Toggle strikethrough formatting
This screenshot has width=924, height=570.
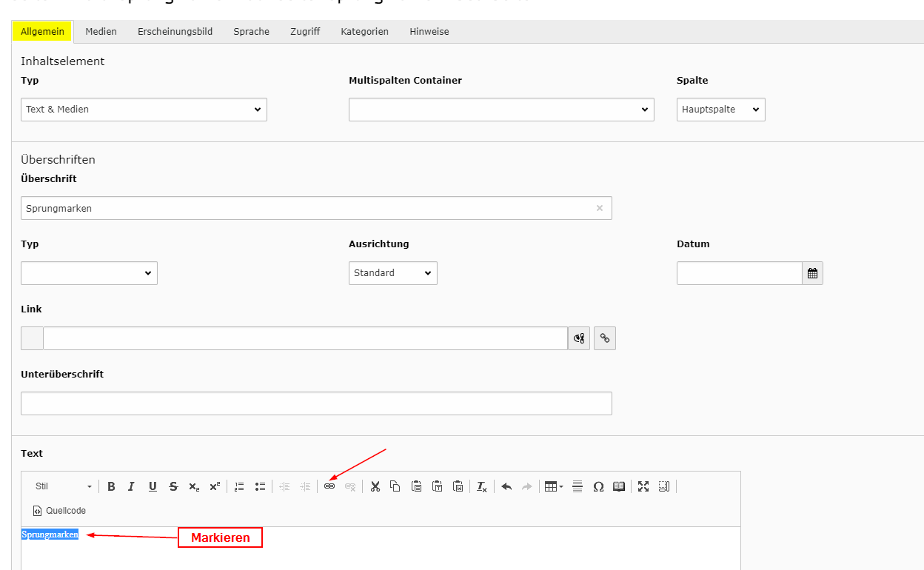[x=173, y=486]
